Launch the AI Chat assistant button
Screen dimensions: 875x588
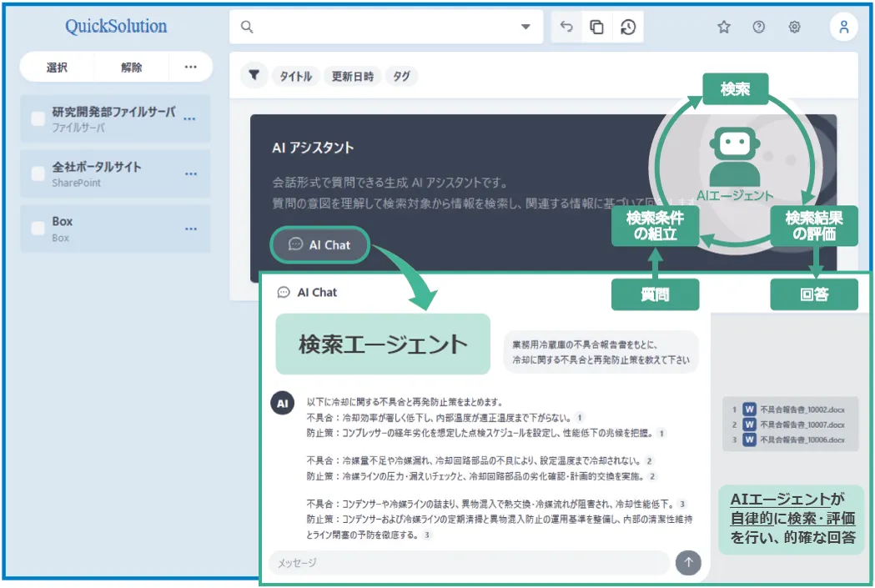(319, 244)
